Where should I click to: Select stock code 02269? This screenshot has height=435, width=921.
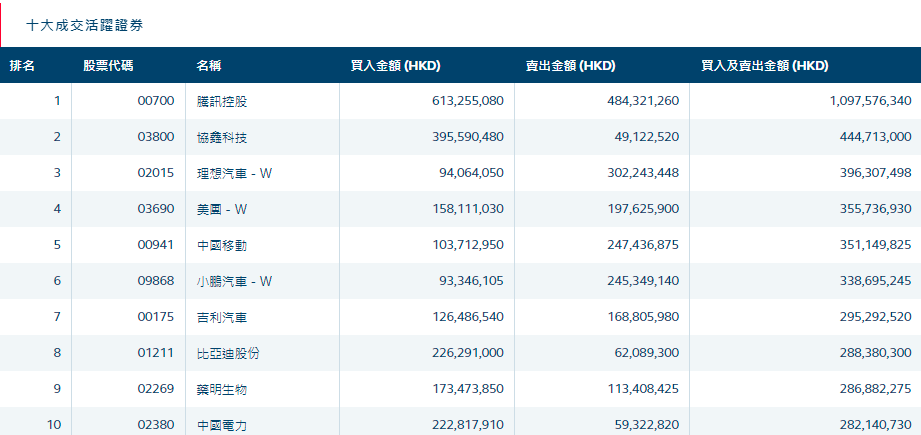pyautogui.click(x=156, y=389)
